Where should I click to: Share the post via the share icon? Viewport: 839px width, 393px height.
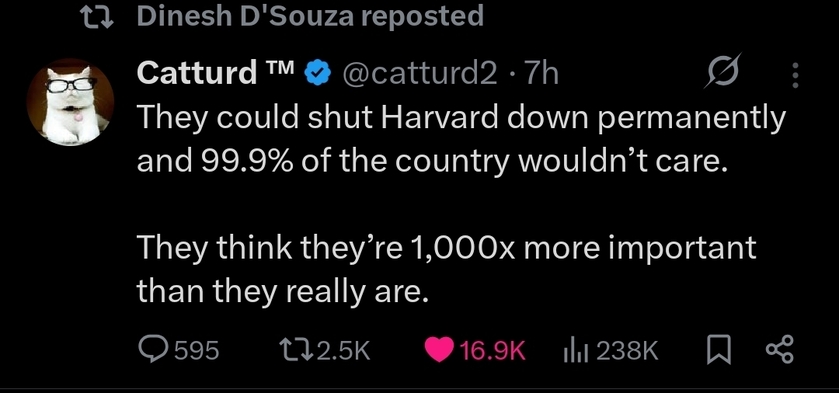tap(780, 351)
